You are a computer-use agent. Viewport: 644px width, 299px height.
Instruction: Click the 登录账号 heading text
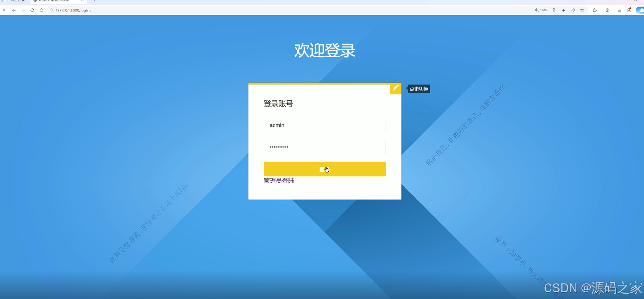point(278,104)
